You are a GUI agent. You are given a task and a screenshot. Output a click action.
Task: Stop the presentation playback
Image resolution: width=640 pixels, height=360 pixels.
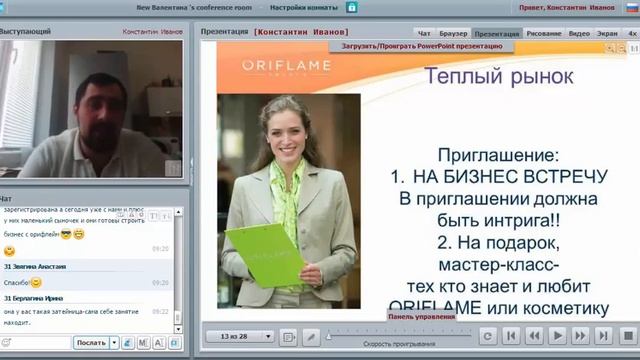click(628, 336)
